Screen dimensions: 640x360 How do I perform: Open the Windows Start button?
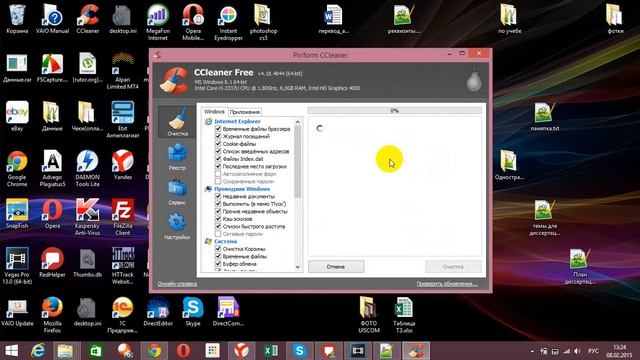[x=11, y=351]
